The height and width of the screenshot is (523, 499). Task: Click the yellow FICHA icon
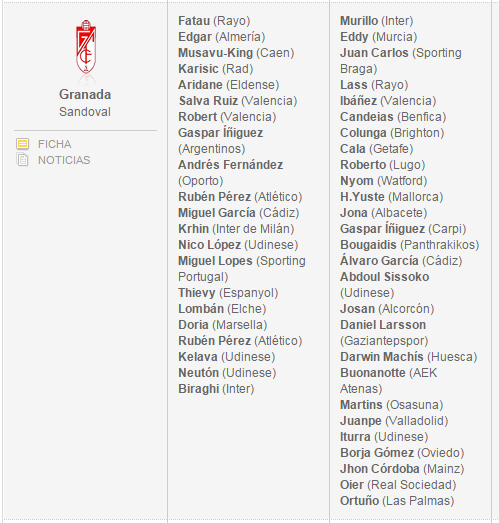coord(22,144)
